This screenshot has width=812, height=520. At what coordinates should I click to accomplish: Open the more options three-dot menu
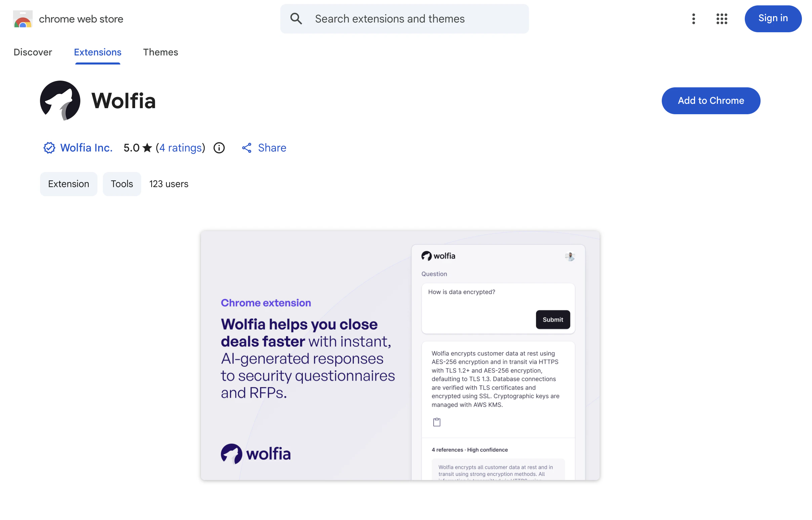tap(693, 19)
